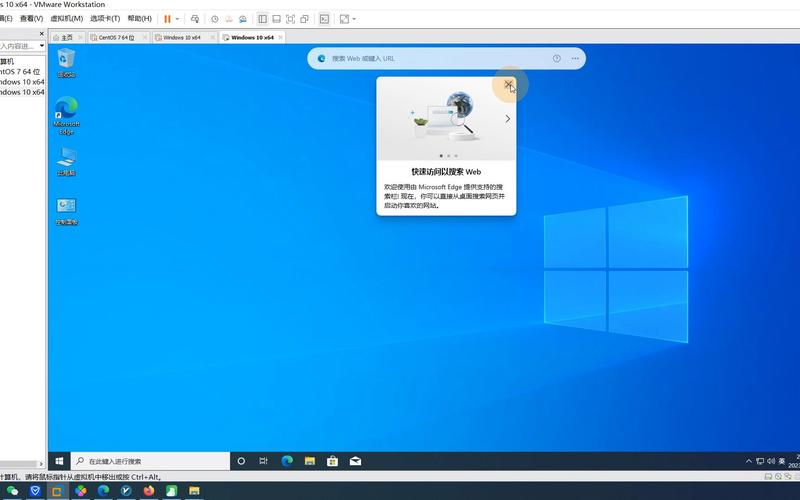Click the guest volume tray icon
This screenshot has width=800, height=500.
pyautogui.click(x=771, y=461)
